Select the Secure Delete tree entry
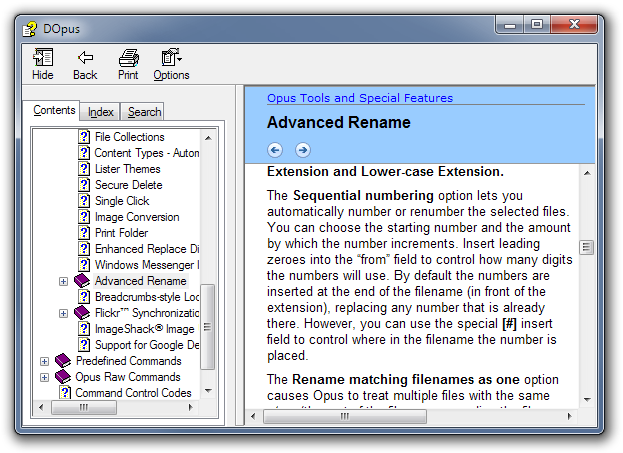Viewport: 623px width, 453px height. pyautogui.click(x=129, y=185)
